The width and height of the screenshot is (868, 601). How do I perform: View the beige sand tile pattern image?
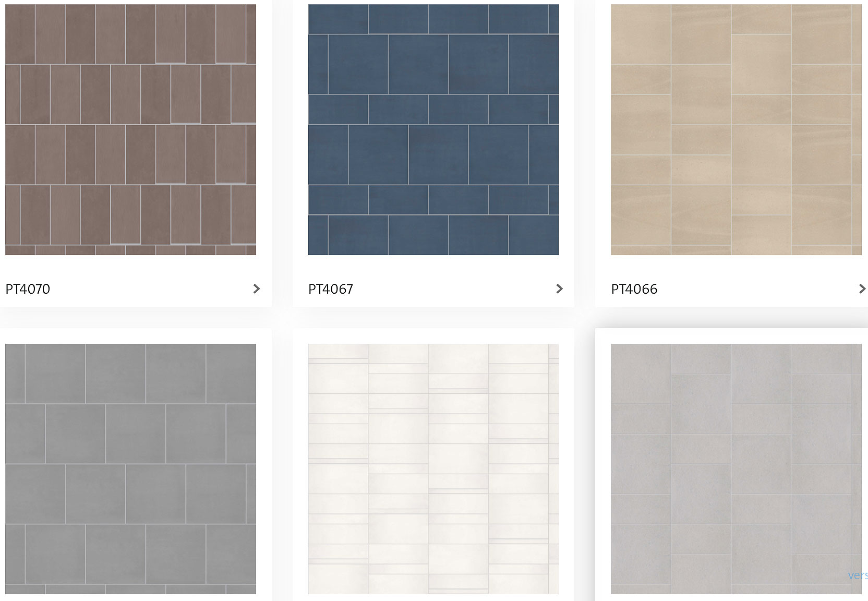coord(736,129)
